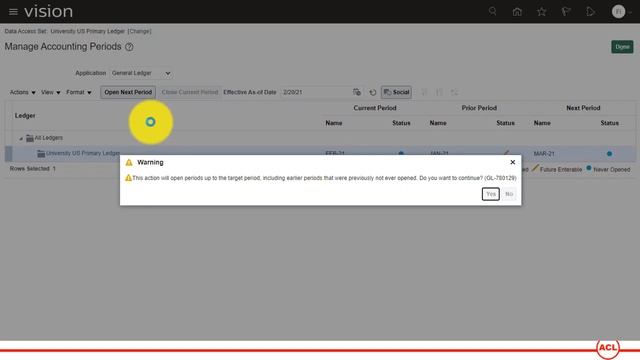Open the Watchlist flag icon
This screenshot has width=640, height=360.
click(566, 12)
